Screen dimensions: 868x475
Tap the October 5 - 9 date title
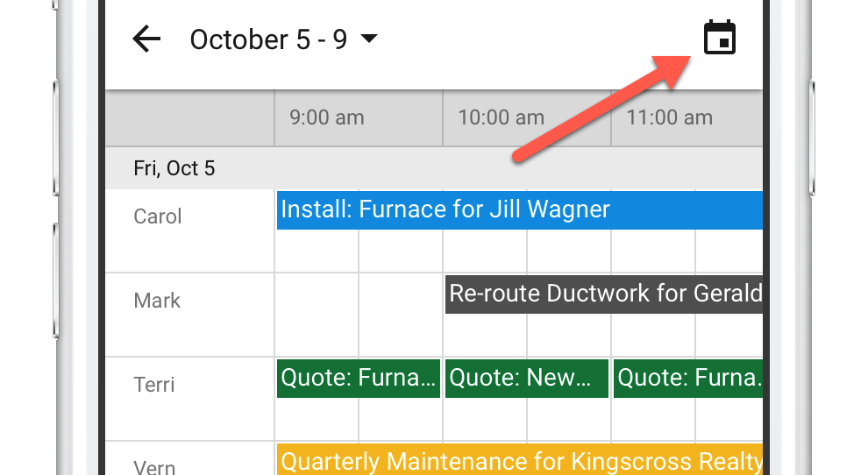click(x=268, y=39)
